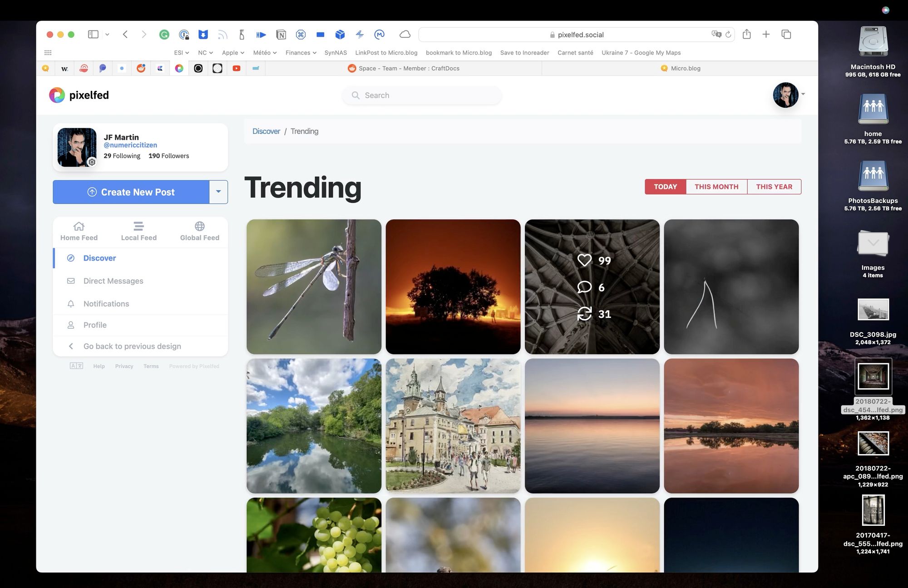The width and height of the screenshot is (908, 588).
Task: Click the Local Feed list icon
Action: 138,226
